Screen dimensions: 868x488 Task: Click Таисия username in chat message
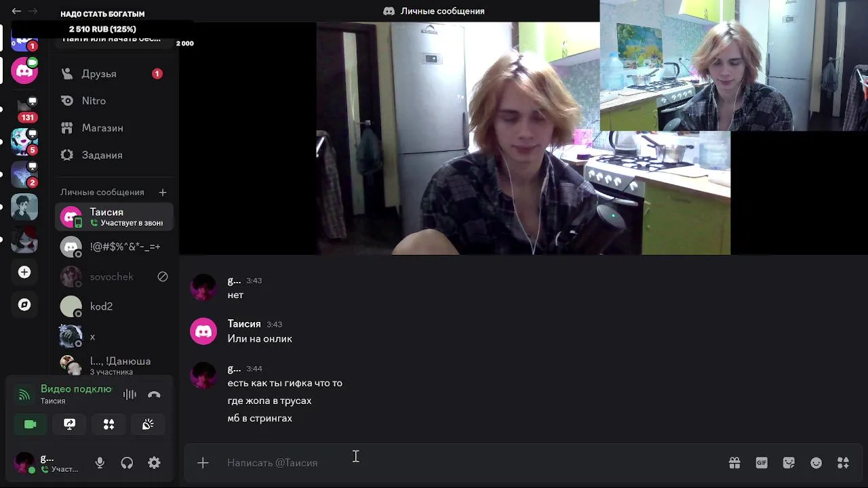244,324
